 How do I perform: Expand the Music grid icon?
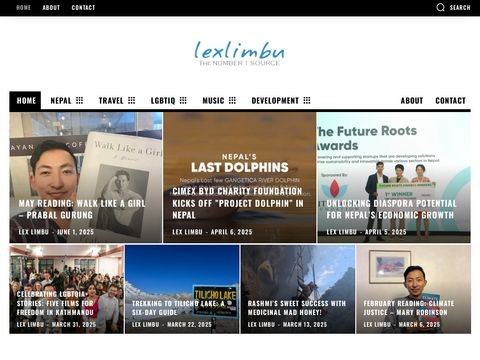tap(232, 100)
